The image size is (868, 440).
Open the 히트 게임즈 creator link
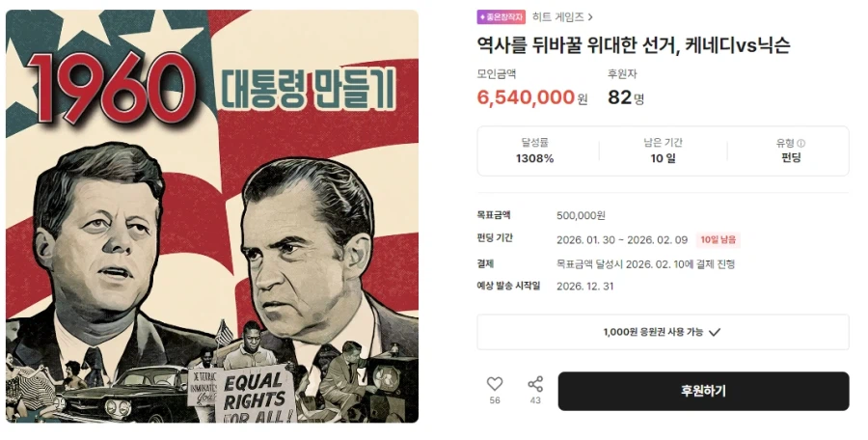[558, 16]
